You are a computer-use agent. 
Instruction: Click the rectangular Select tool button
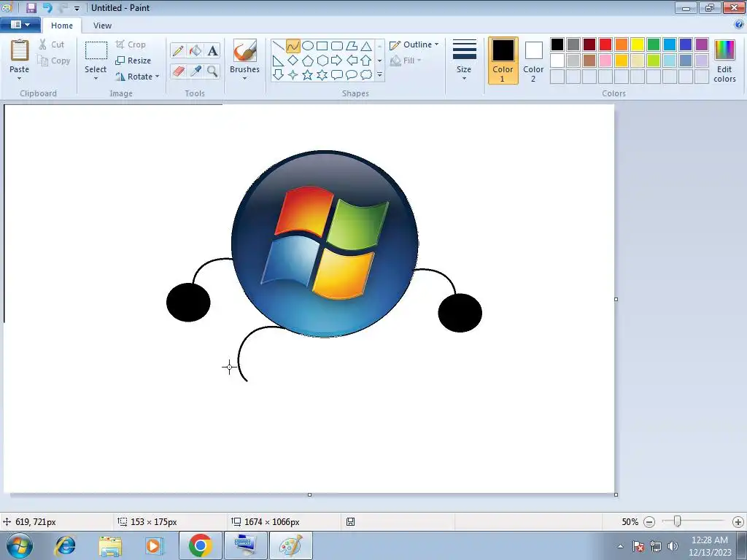pyautogui.click(x=96, y=51)
